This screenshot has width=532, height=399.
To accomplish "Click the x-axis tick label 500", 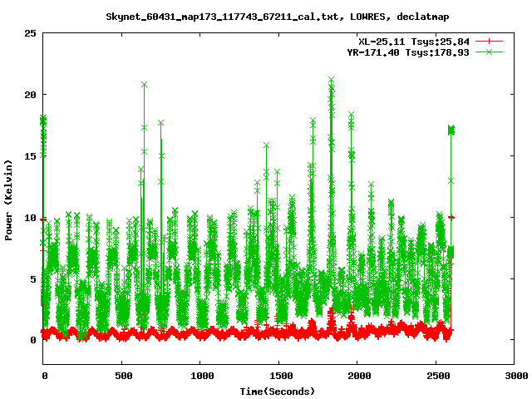I will (x=124, y=376).
